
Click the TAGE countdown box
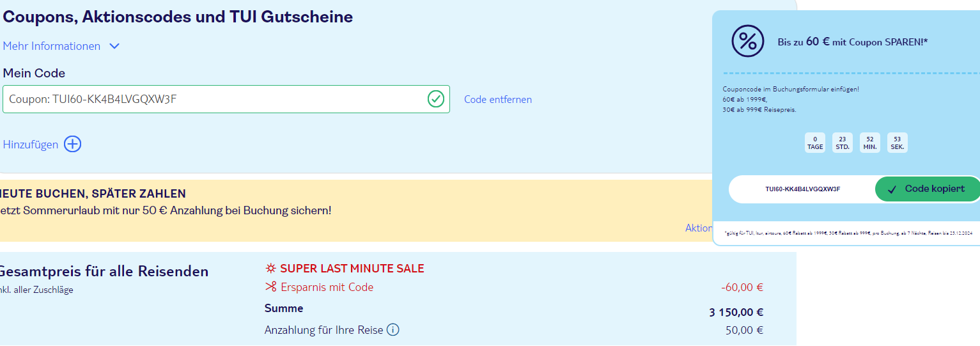(815, 143)
